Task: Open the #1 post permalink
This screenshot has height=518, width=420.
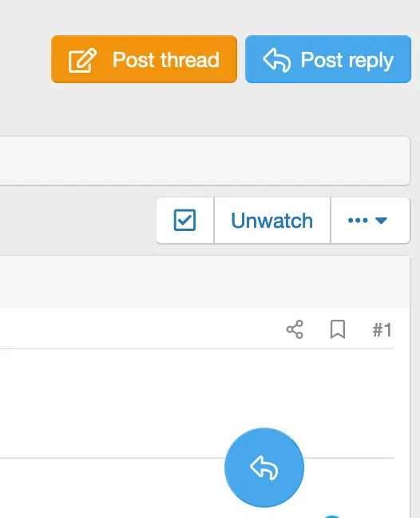Action: coord(382,329)
